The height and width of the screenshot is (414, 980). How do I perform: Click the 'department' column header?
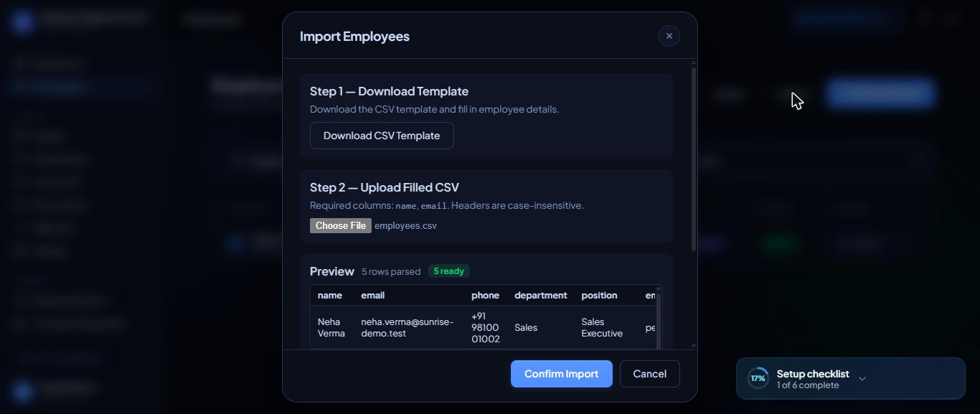[541, 296]
